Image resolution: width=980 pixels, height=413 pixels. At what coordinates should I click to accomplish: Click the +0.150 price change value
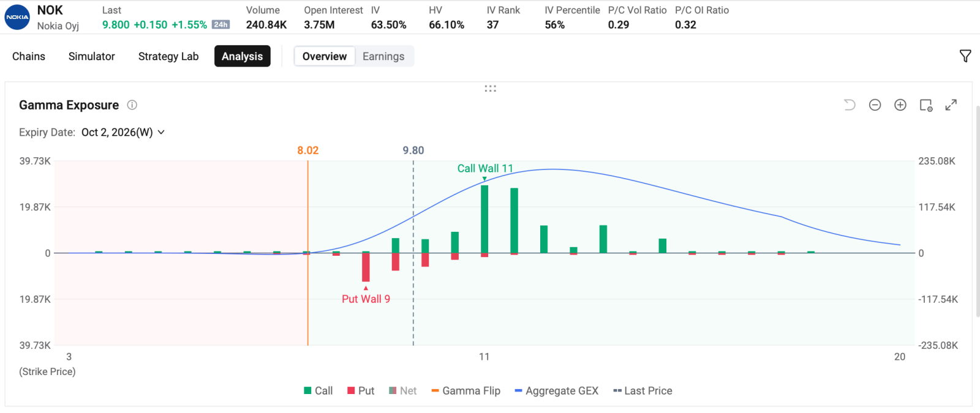click(151, 24)
